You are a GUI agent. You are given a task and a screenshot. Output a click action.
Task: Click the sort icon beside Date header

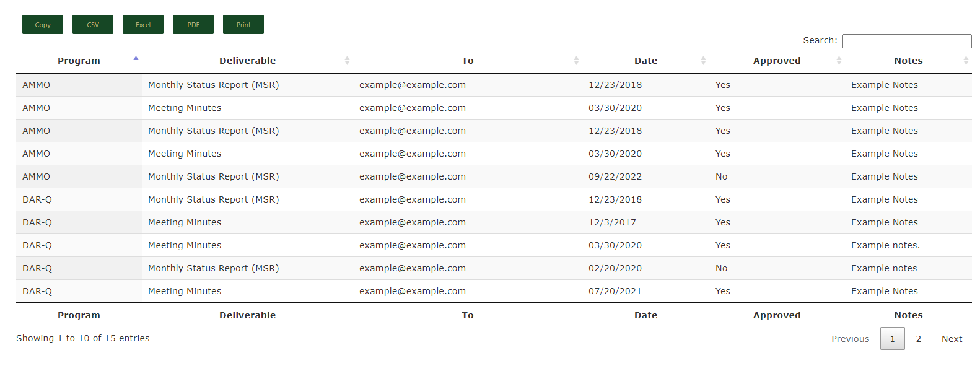point(703,60)
